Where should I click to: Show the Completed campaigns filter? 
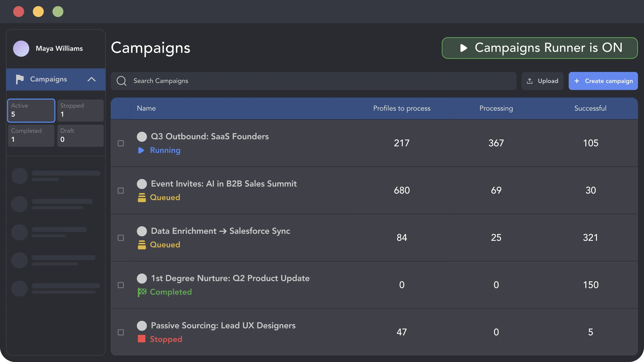31,135
